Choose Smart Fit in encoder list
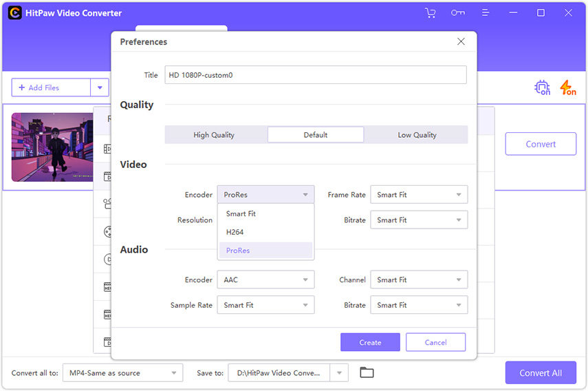 click(x=265, y=213)
